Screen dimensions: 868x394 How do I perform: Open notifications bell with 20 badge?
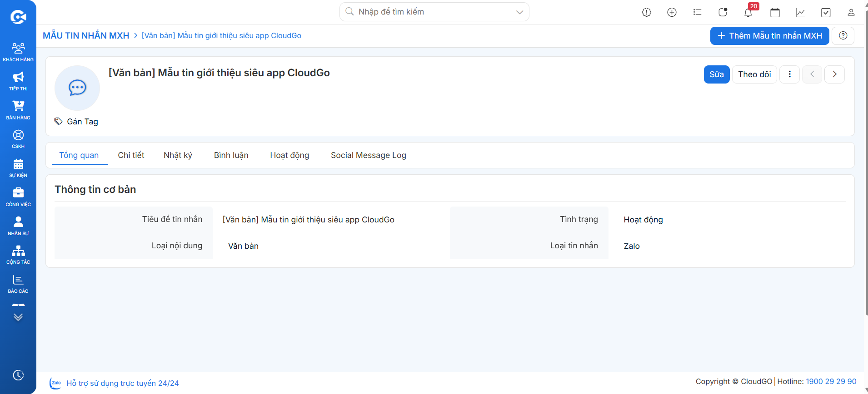tap(748, 12)
